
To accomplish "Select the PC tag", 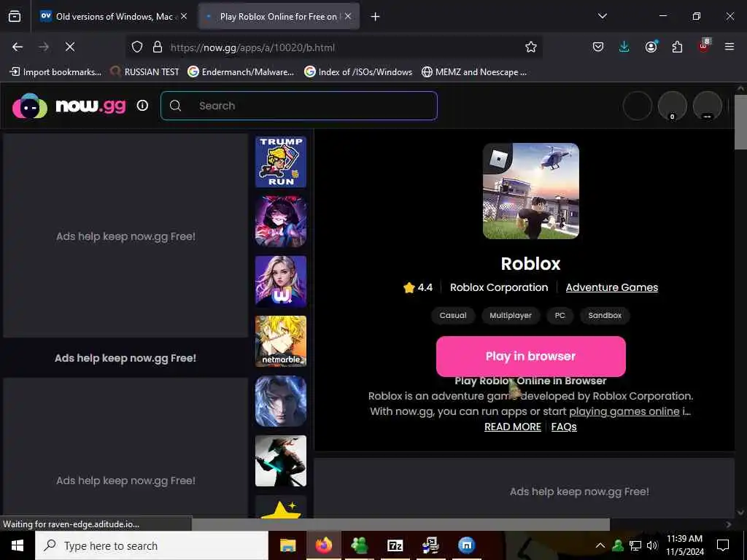I will (x=560, y=315).
